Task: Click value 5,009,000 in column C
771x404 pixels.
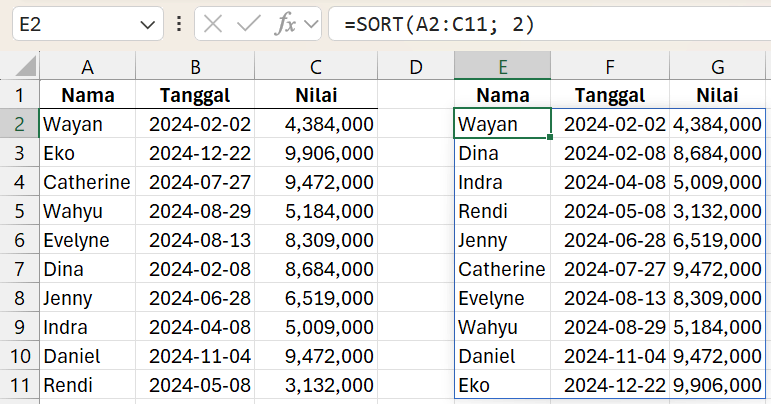Action: [x=316, y=327]
